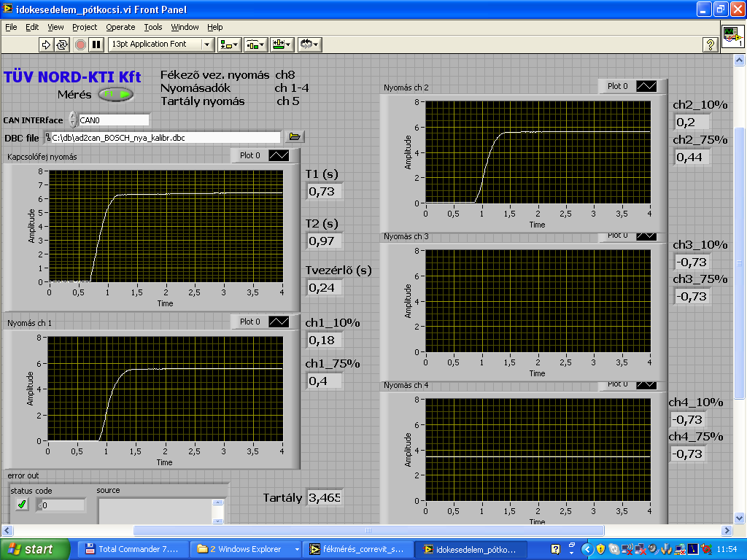Click the error status code field

[x=61, y=505]
